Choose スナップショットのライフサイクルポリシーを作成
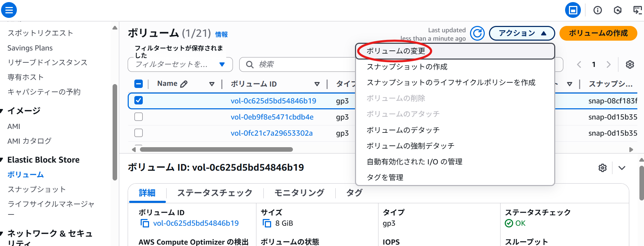The height and width of the screenshot is (246, 644). tap(455, 82)
